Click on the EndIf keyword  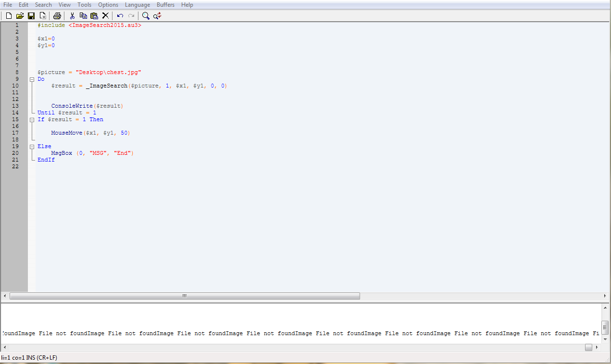click(46, 160)
